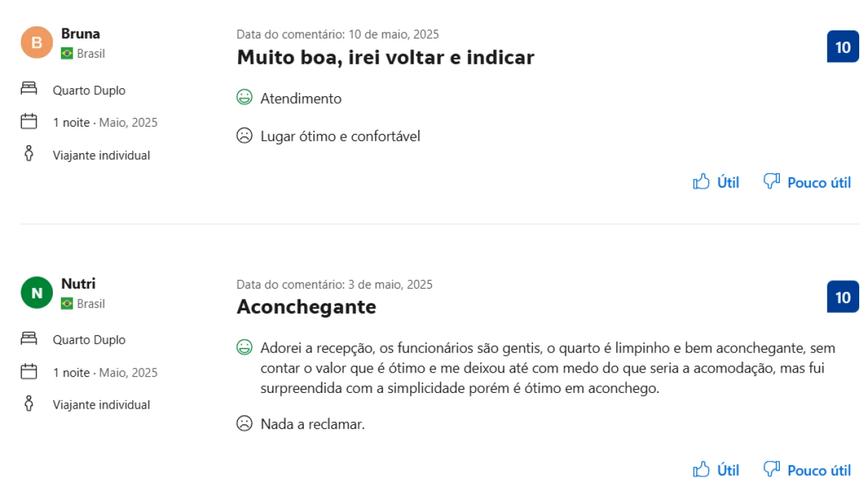868x498 pixels.
Task: Click the sad face beside Nada a reclamar
Action: 244,423
